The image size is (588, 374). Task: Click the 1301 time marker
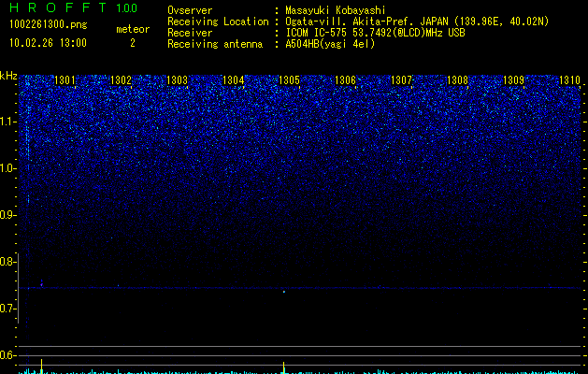(x=65, y=80)
